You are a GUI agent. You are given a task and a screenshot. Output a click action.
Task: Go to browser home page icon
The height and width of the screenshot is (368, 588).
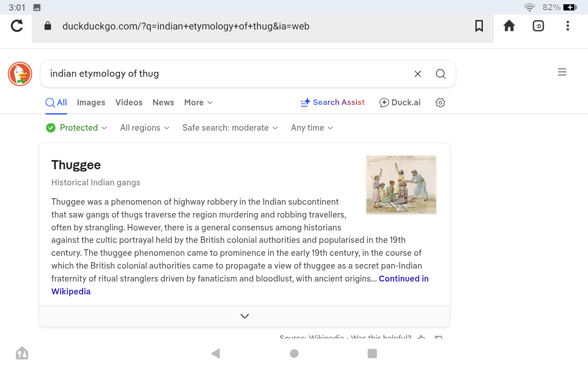pyautogui.click(x=509, y=26)
